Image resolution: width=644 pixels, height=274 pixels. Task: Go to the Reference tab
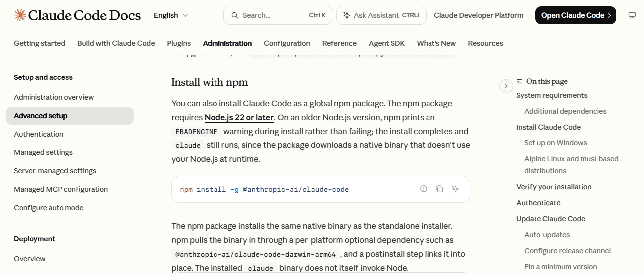[339, 43]
